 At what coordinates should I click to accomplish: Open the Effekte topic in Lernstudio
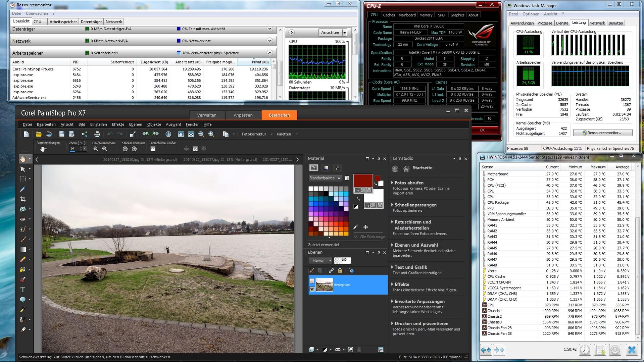tap(402, 285)
